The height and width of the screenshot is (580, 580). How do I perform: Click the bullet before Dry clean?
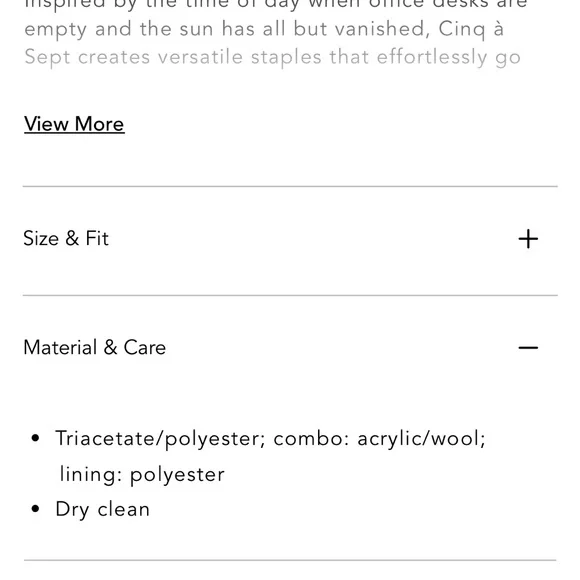[35, 509]
